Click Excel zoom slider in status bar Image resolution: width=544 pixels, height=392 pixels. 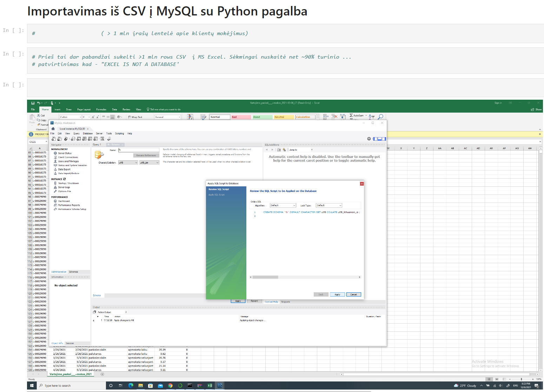521,379
